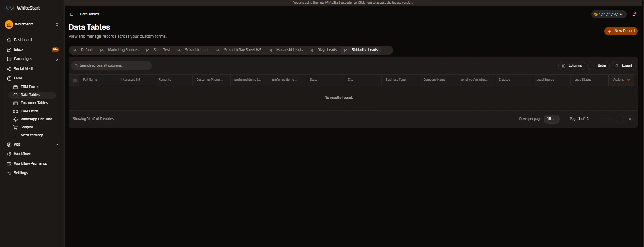Viewport: 644px width, 247px height.
Task: Open the notifications bell icon
Action: (634, 14)
